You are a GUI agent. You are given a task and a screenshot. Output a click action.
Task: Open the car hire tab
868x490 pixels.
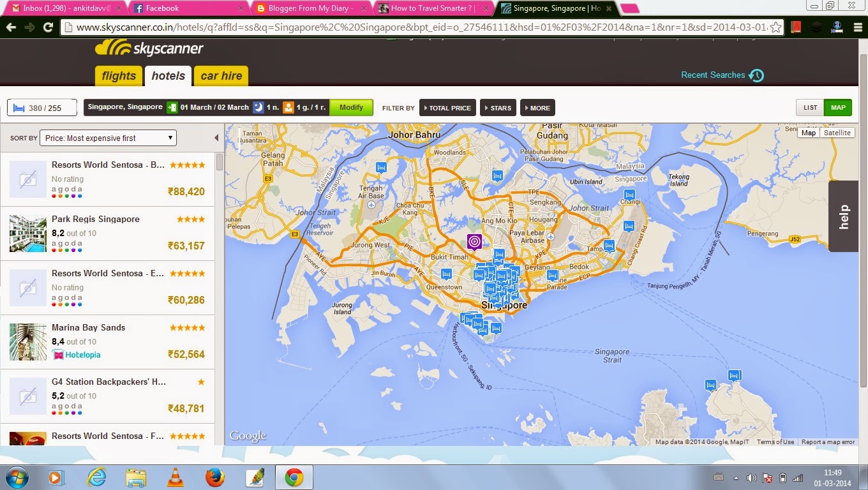pyautogui.click(x=221, y=76)
